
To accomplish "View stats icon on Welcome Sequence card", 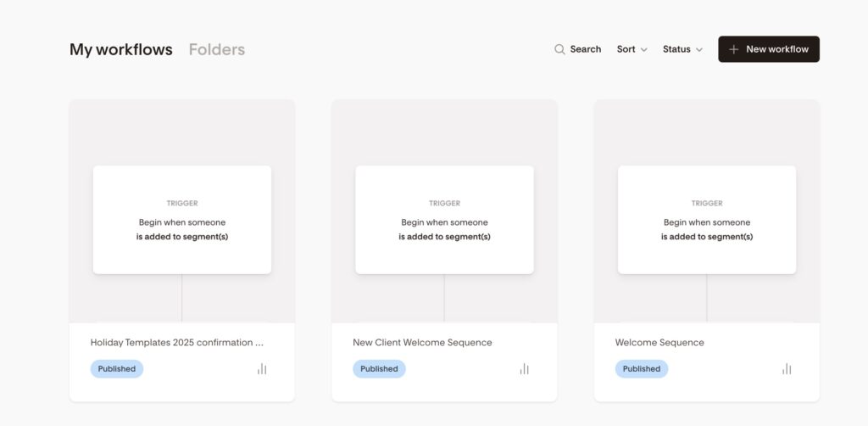I will click(787, 369).
